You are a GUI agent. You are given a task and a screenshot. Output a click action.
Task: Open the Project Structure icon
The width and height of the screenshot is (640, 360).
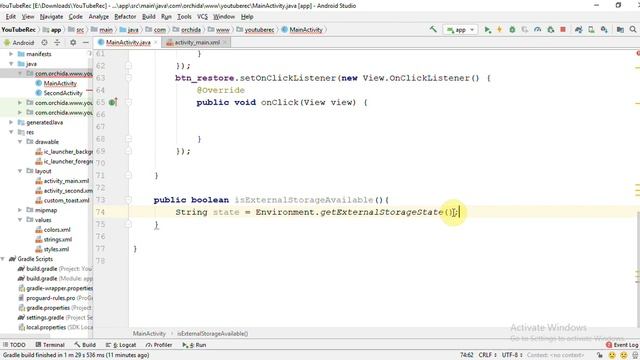[620, 29]
